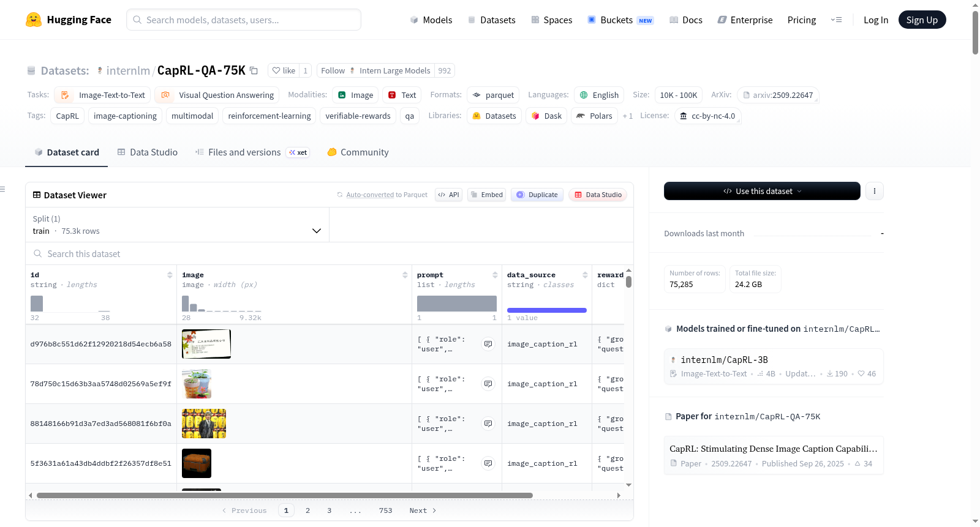The width and height of the screenshot is (980, 527).
Task: Click the image width histogram
Action: pyautogui.click(x=222, y=304)
